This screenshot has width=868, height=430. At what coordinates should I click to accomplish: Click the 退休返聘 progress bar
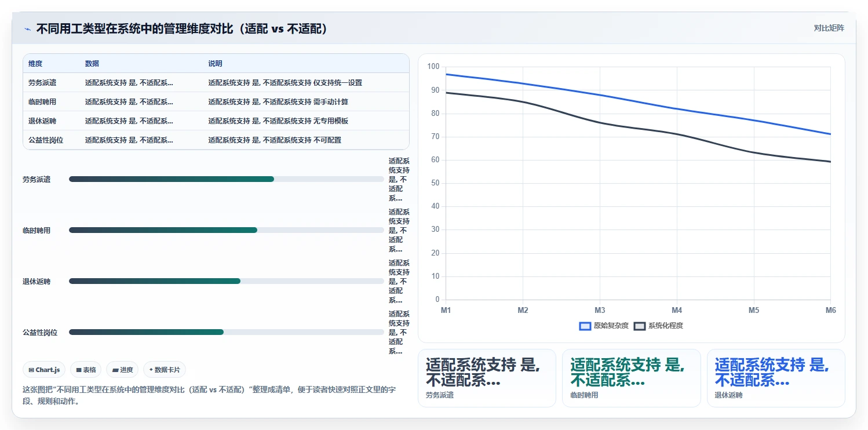(227, 281)
